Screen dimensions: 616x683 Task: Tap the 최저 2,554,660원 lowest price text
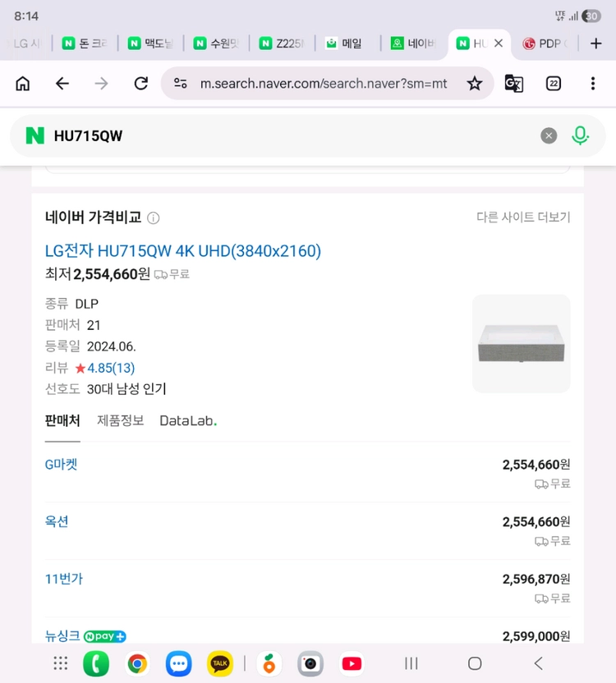coord(98,274)
